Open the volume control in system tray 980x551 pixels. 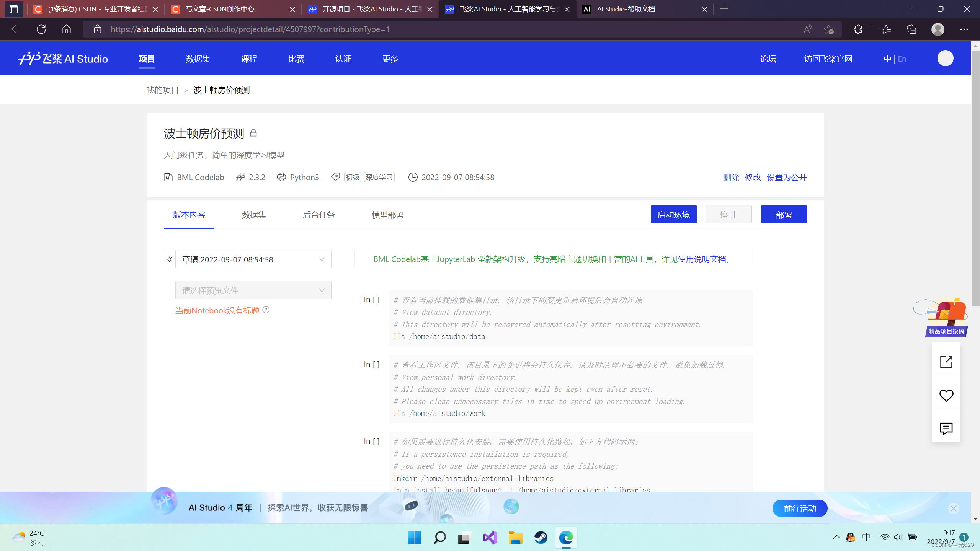pos(898,537)
